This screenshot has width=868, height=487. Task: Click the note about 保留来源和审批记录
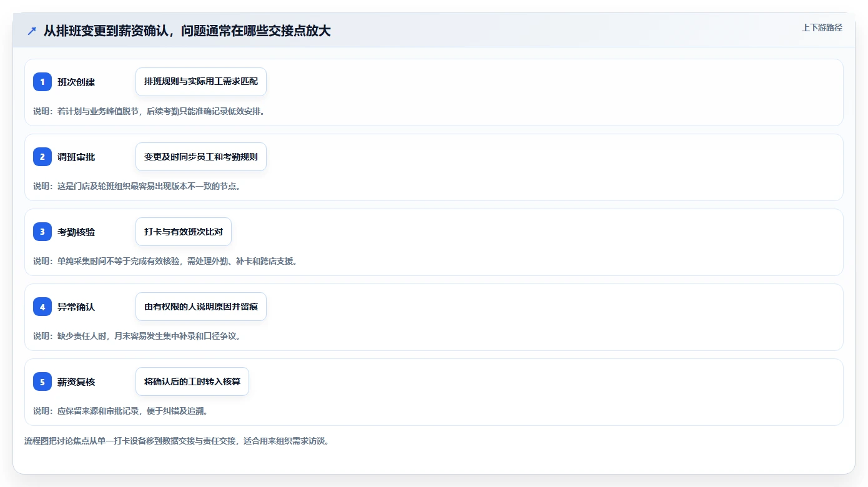click(x=121, y=411)
